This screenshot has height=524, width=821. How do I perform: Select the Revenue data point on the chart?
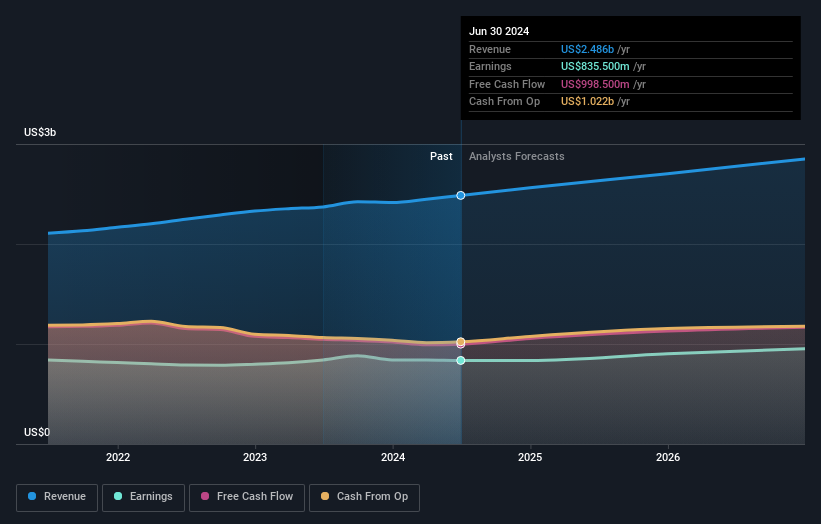[461, 195]
